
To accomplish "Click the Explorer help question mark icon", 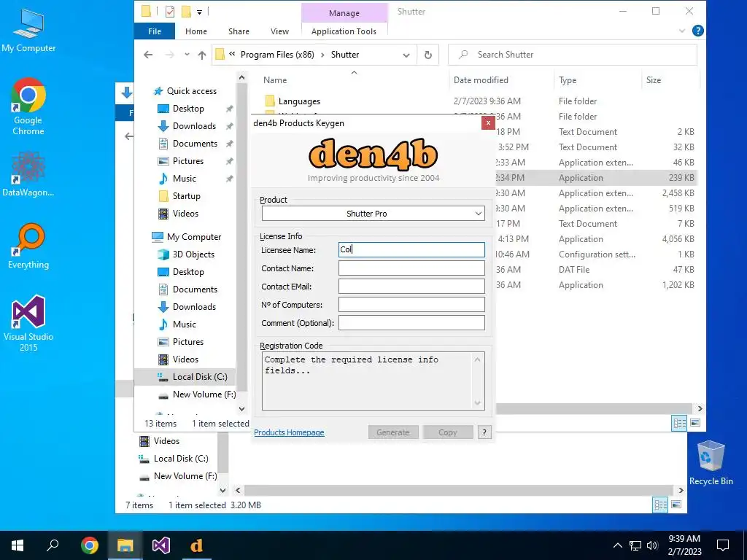I will (x=697, y=31).
